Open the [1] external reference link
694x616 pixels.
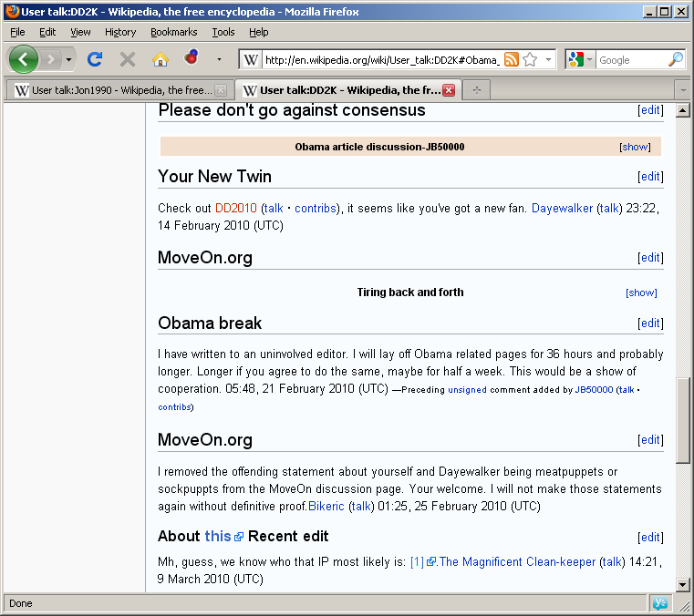(422, 562)
